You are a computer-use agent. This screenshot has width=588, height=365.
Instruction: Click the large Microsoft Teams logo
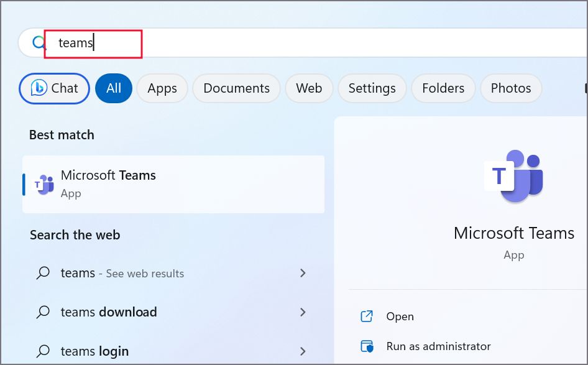point(513,177)
